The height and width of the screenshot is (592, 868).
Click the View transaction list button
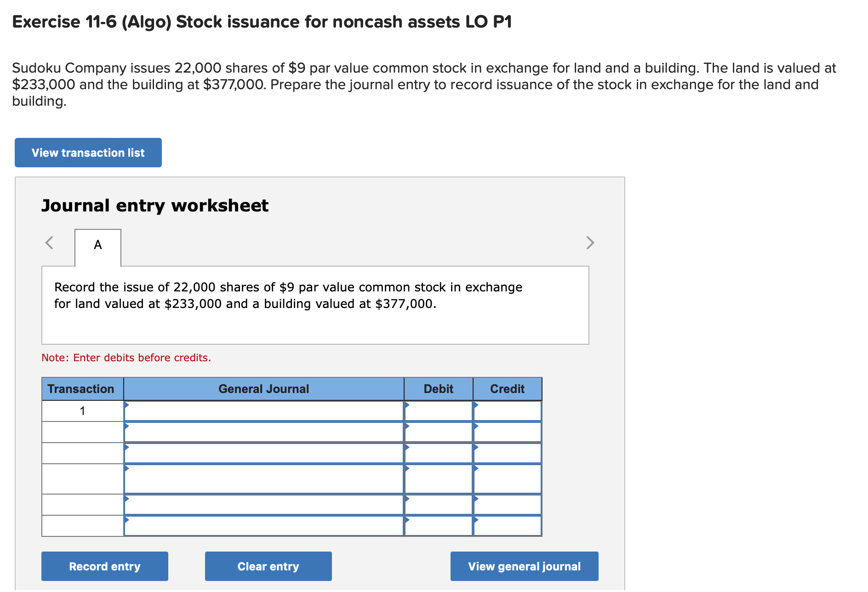coord(88,153)
